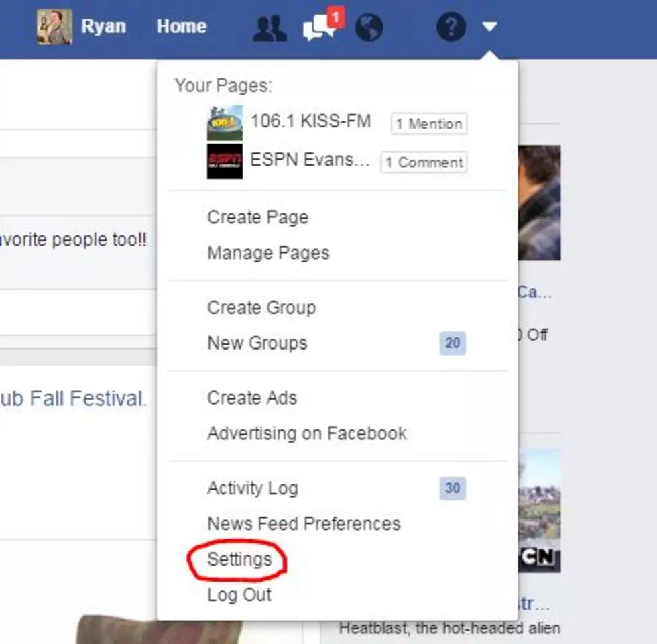Choose Create Page from the menu

tap(257, 217)
